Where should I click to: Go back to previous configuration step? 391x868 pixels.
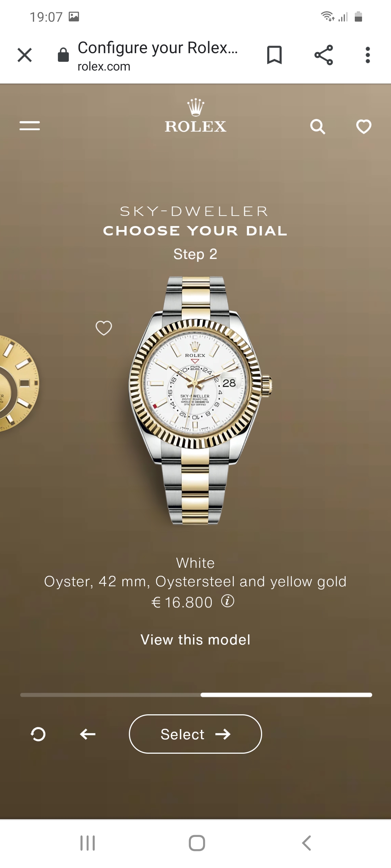[x=88, y=734]
